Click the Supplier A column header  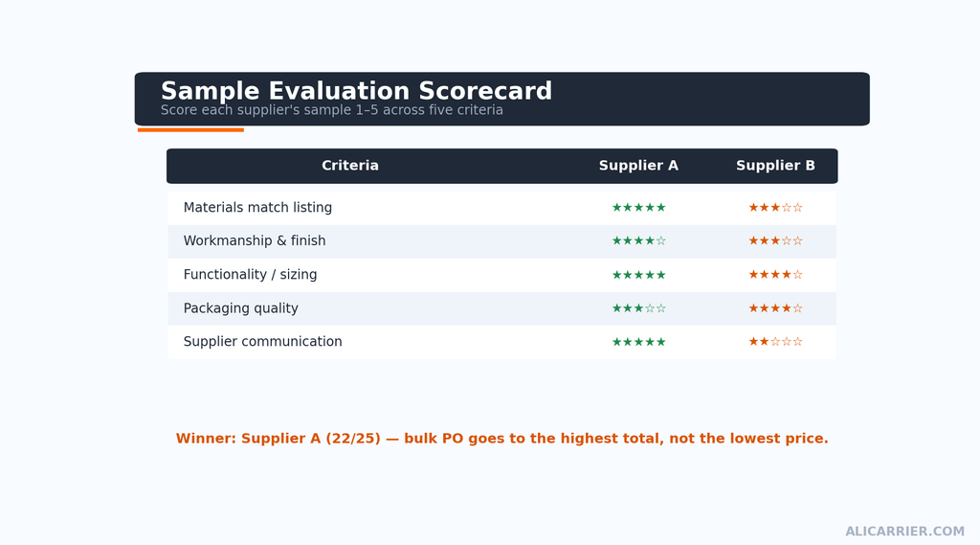[638, 166]
